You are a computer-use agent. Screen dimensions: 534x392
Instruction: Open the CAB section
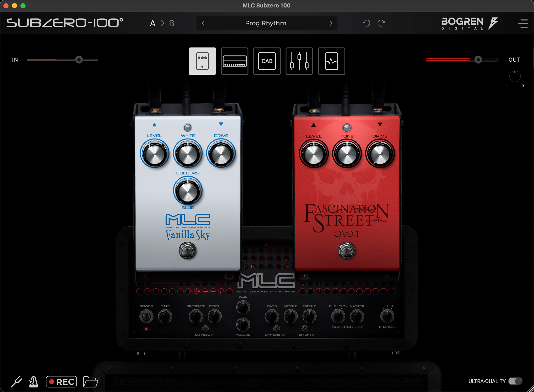click(x=267, y=61)
